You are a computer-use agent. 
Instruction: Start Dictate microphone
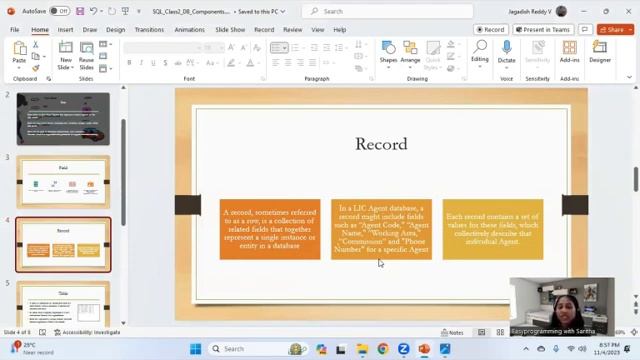pyautogui.click(x=507, y=52)
